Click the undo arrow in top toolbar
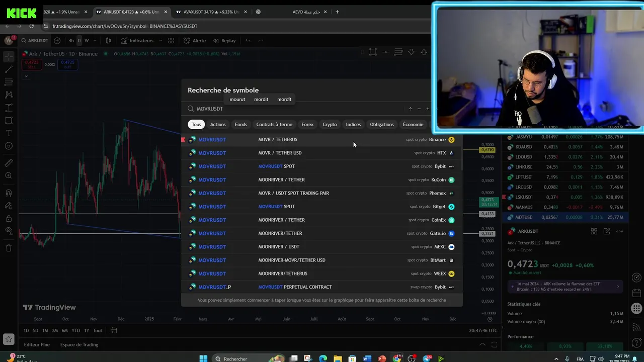Screen dimensions: 644x362 248,41
